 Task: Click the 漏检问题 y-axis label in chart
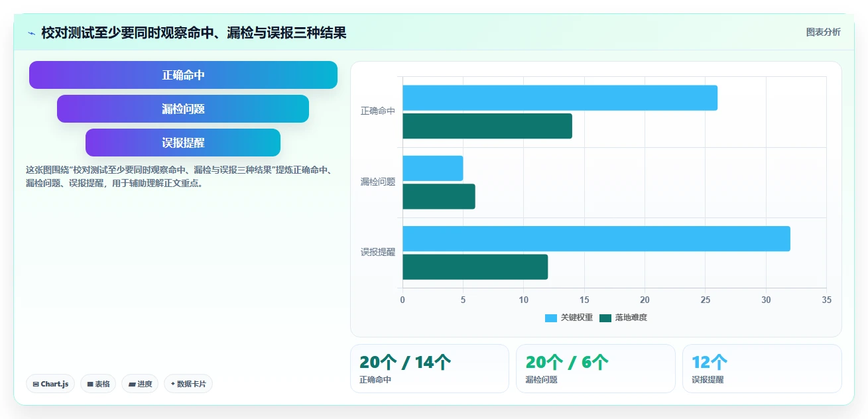pyautogui.click(x=378, y=182)
